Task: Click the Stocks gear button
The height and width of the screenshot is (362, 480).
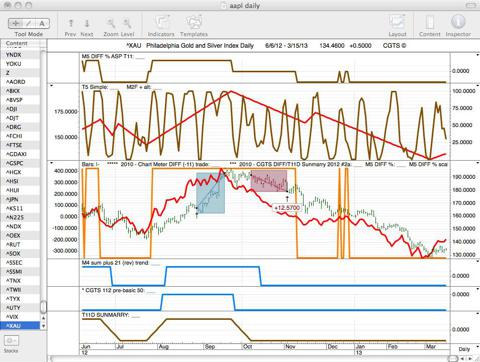Action: pyautogui.click(x=11, y=341)
